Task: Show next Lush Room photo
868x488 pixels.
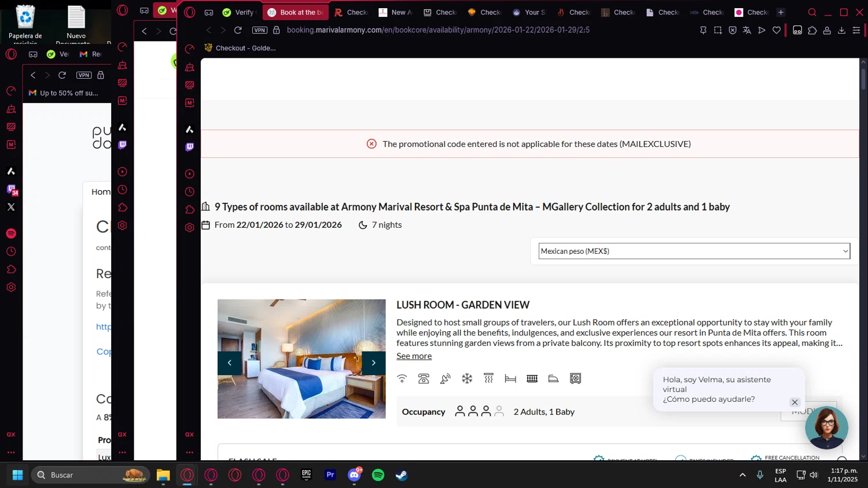Action: (x=374, y=363)
